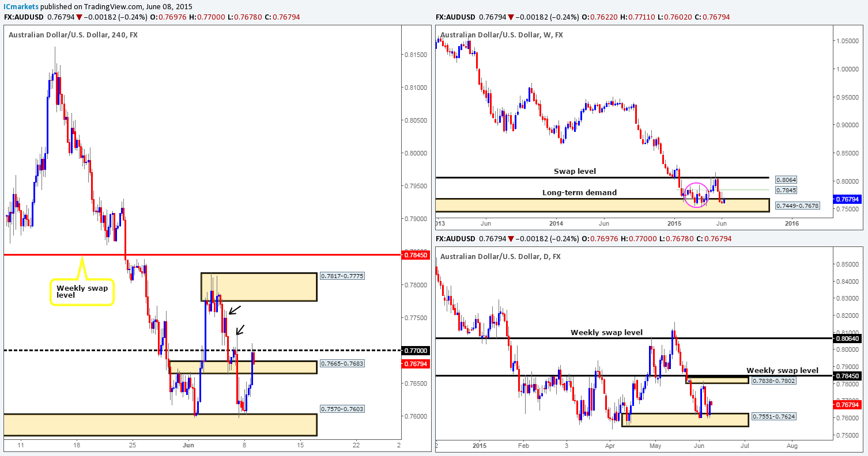Click the blue 0.76794 price tag on weekly chart
Screen dimensions: 868x456
click(x=848, y=199)
